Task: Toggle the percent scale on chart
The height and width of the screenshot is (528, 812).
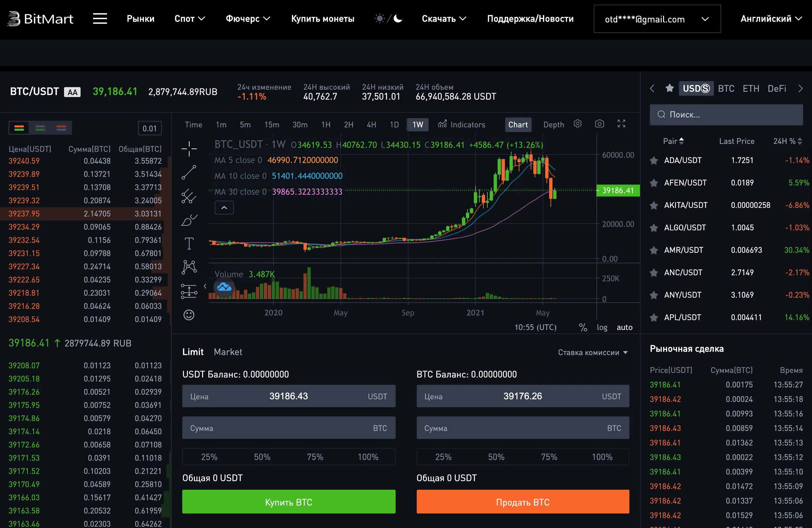Action: pos(583,328)
